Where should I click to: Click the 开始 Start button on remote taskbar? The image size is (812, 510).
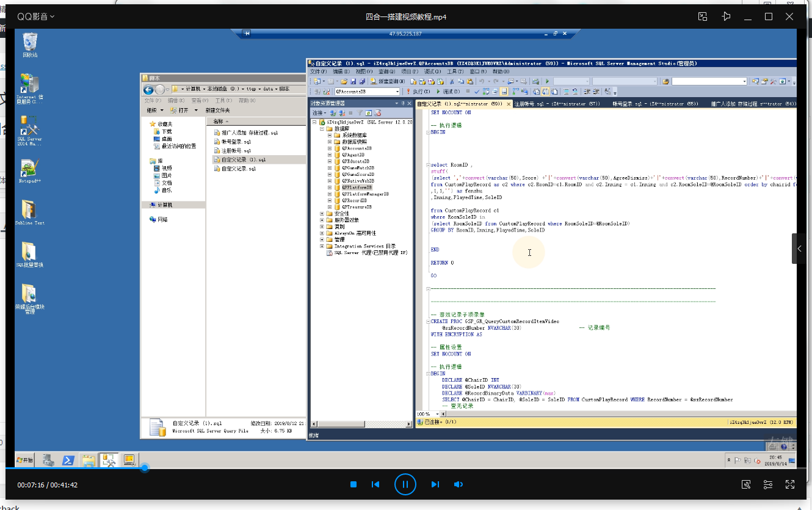click(x=25, y=460)
